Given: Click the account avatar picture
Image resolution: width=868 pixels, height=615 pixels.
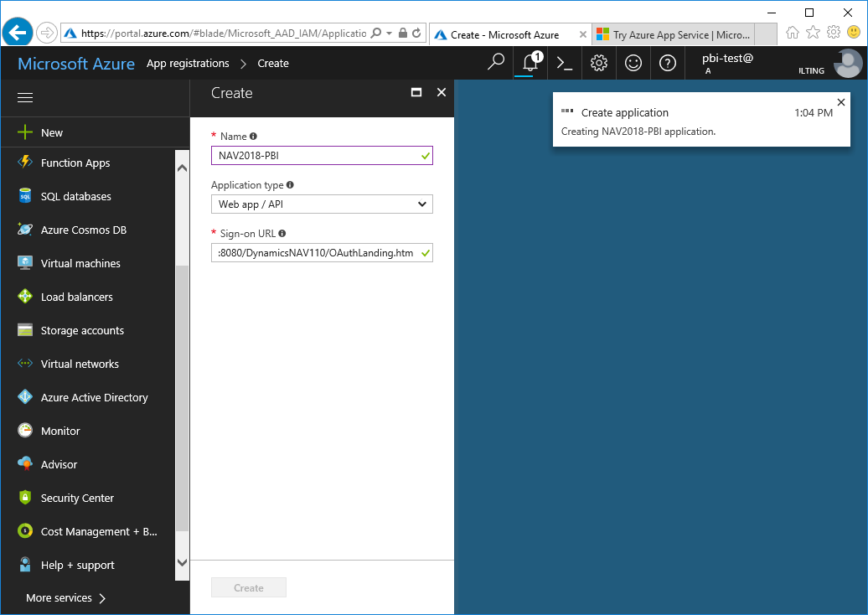Looking at the screenshot, I should coord(848,63).
